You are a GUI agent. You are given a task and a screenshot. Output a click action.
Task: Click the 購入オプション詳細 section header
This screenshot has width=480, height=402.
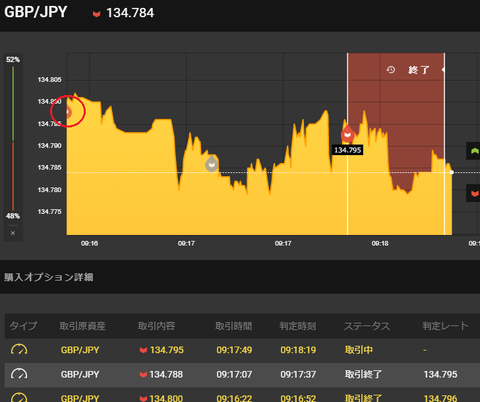point(49,277)
